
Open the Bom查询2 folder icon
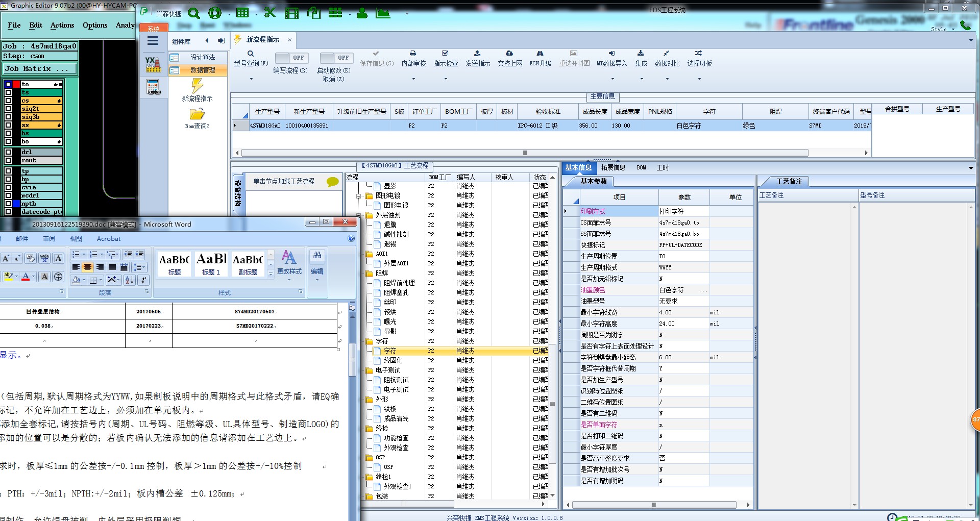pyautogui.click(x=197, y=114)
